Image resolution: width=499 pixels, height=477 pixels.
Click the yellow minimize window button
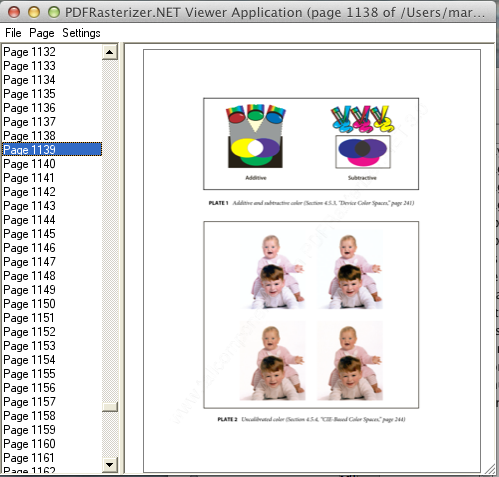pyautogui.click(x=34, y=12)
